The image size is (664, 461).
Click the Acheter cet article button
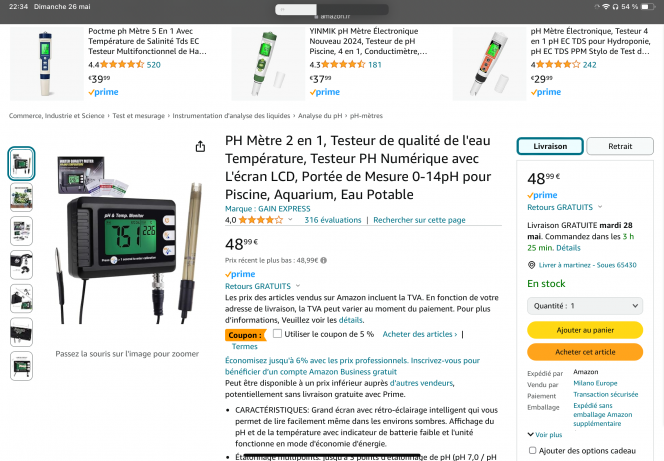point(585,352)
